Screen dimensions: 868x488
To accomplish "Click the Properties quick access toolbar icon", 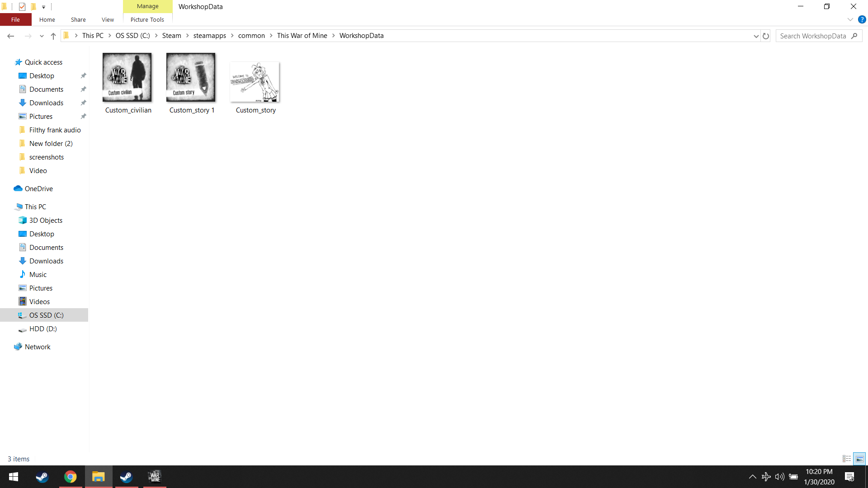I will pos(22,6).
